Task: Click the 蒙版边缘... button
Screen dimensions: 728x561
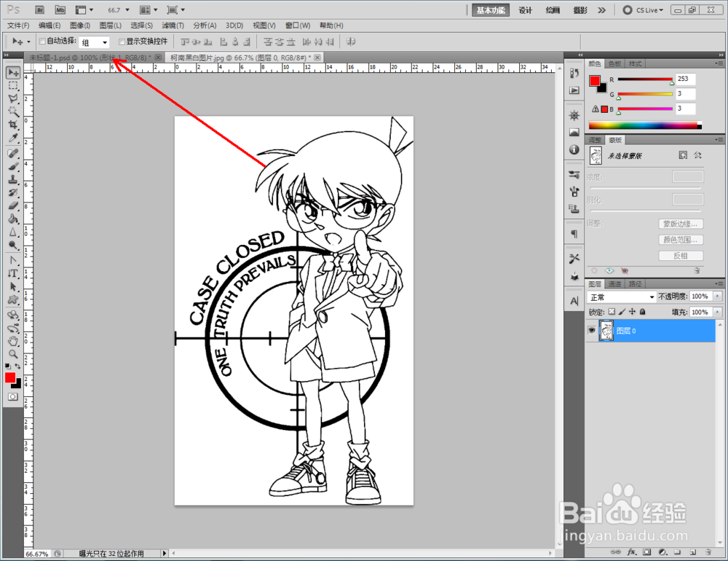Action: [681, 224]
